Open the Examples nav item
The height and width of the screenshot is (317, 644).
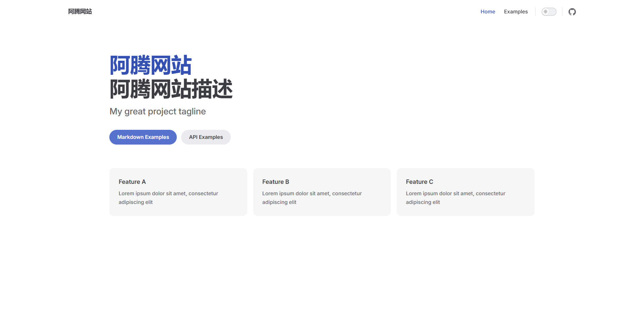click(516, 12)
